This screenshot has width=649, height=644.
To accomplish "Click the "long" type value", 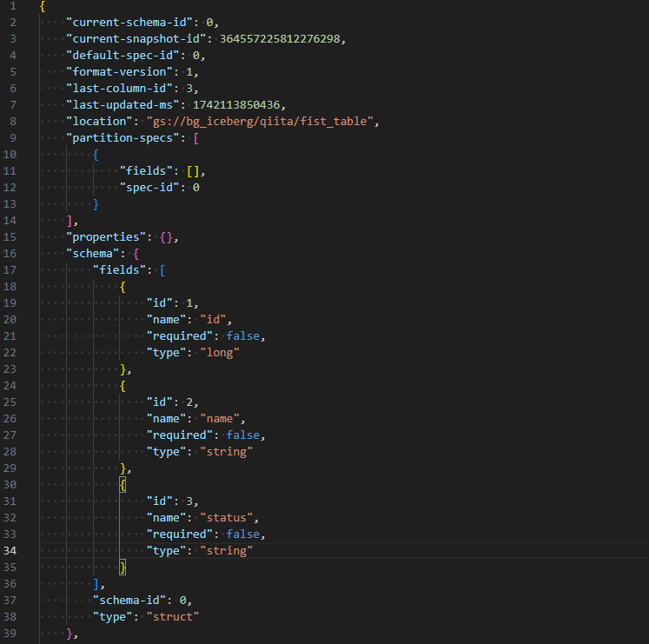I will pos(220,353).
